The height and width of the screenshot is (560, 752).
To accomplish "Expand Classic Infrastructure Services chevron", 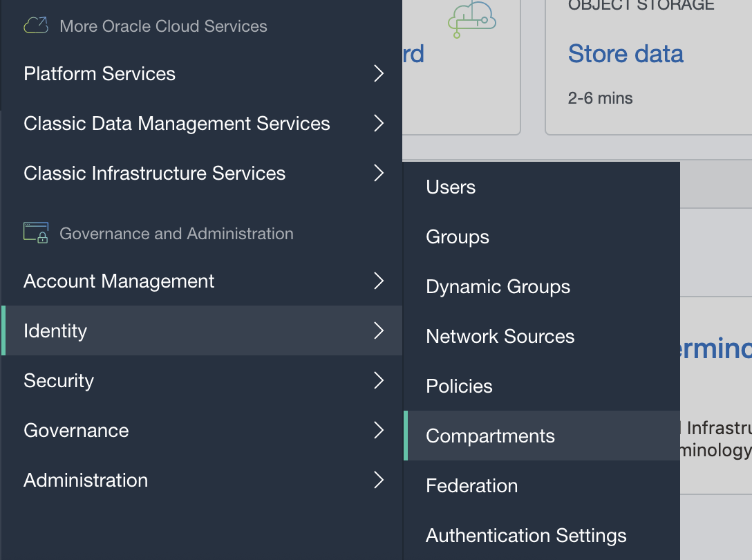I will (x=378, y=173).
